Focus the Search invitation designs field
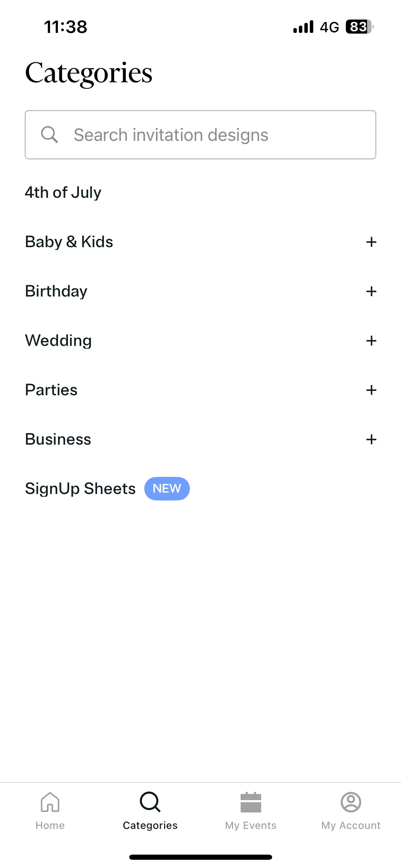The height and width of the screenshot is (868, 401). (200, 135)
